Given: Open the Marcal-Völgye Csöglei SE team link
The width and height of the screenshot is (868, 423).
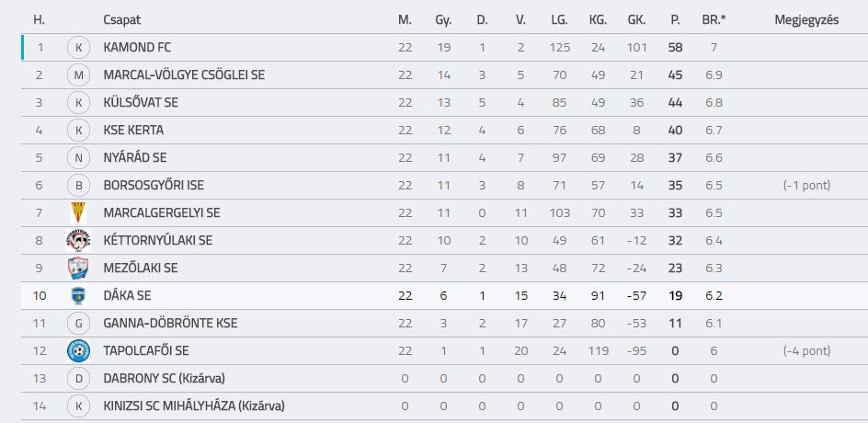Looking at the screenshot, I should pos(184,74).
